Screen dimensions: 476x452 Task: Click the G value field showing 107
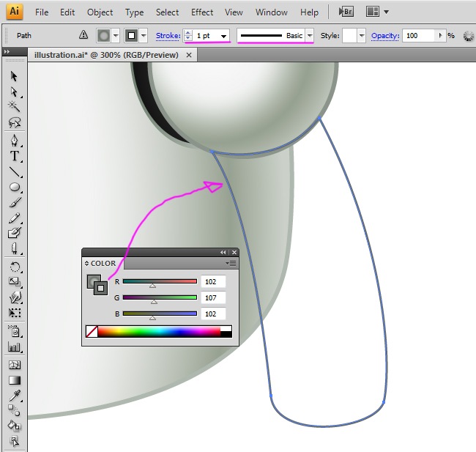pos(213,297)
